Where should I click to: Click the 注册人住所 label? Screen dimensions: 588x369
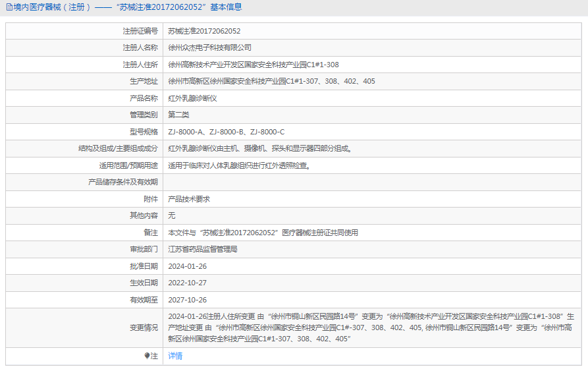[x=140, y=65]
